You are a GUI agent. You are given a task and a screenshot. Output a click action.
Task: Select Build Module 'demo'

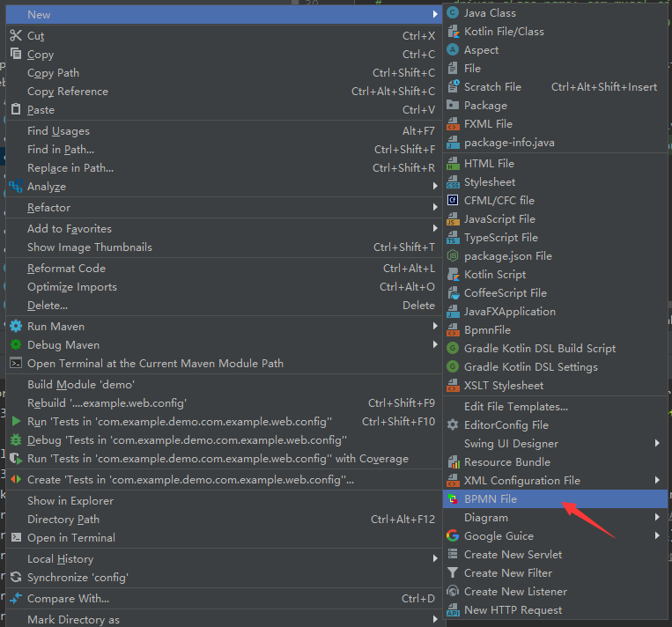pos(223,385)
